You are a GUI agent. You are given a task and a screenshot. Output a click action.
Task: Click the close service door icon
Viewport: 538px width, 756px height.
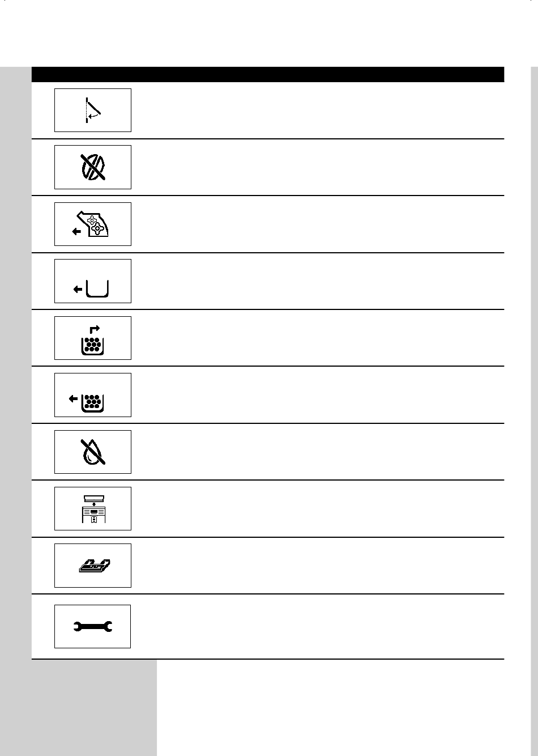tap(92, 110)
